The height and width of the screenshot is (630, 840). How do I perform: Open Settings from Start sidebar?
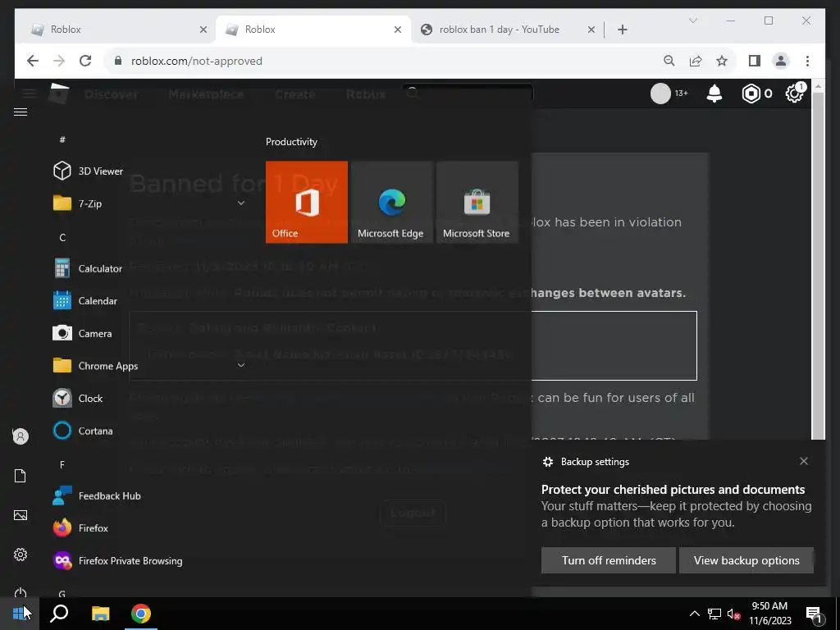[x=21, y=555]
